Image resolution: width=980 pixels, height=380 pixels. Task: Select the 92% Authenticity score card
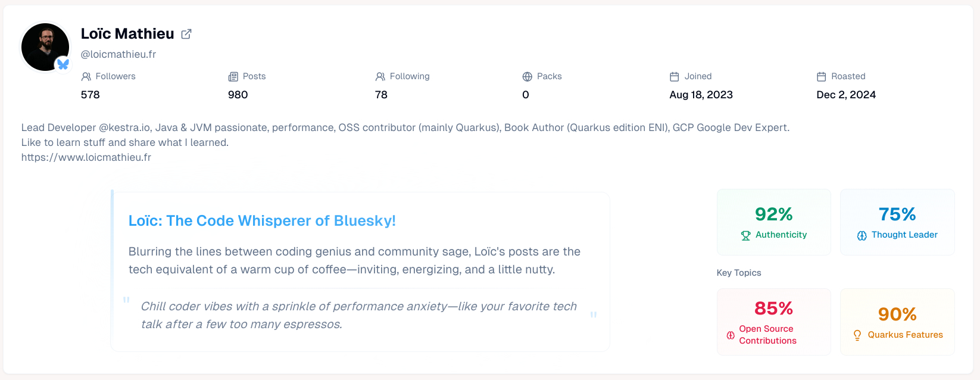click(773, 222)
